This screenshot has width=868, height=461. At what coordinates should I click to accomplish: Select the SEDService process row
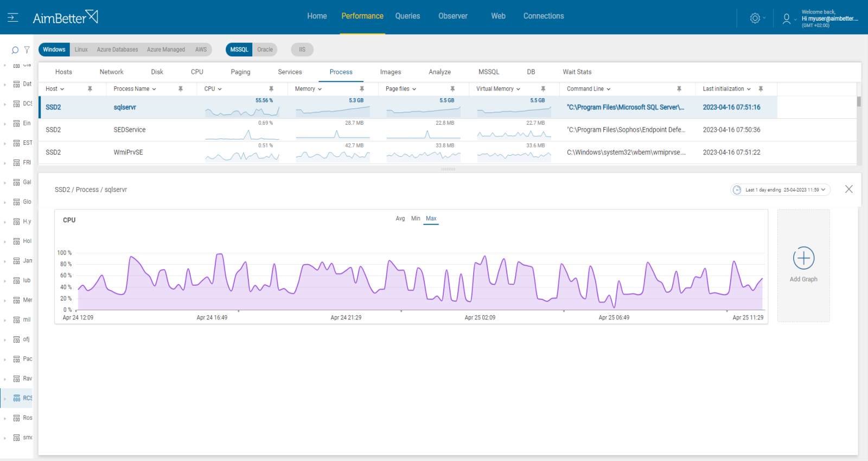tap(448, 130)
